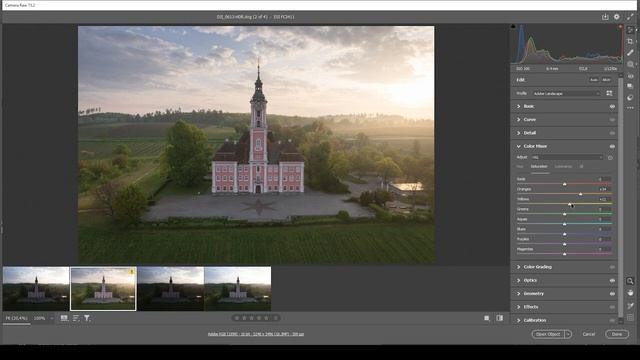Select the Hand tool
This screenshot has height=360, width=640.
(x=630, y=293)
